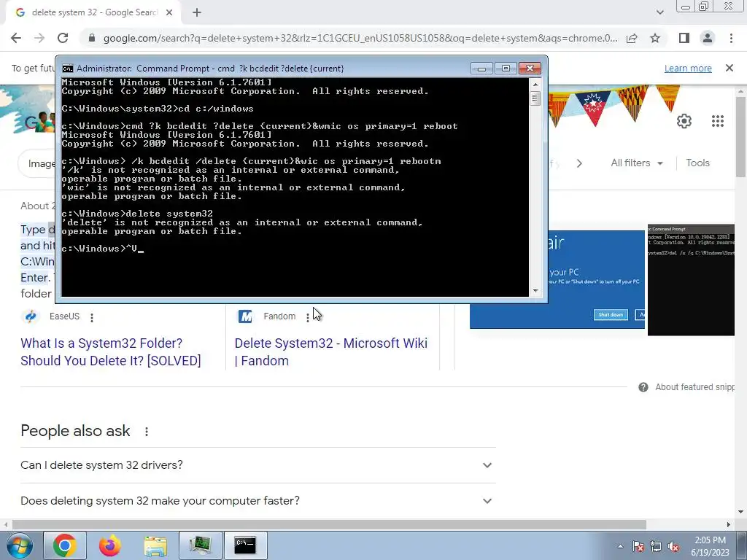Image resolution: width=747 pixels, height=560 pixels.
Task: Click the muted volume tray icon
Action: 673,546
